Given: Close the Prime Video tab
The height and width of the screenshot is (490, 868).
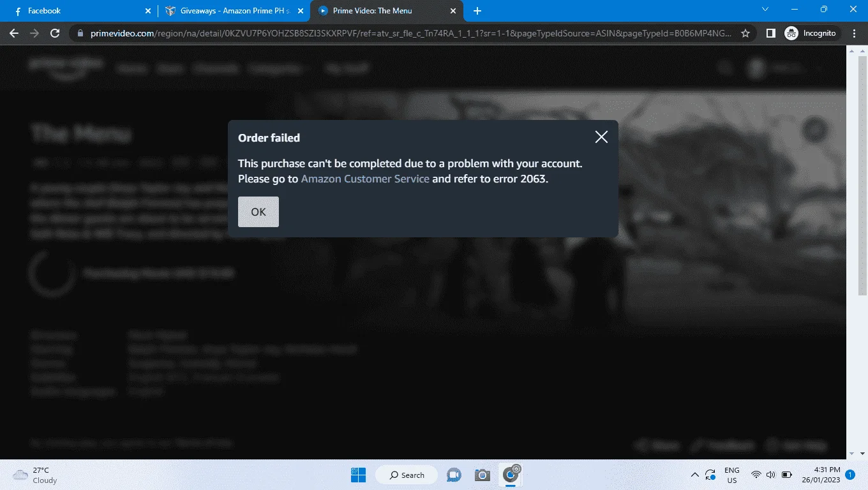Looking at the screenshot, I should [453, 11].
